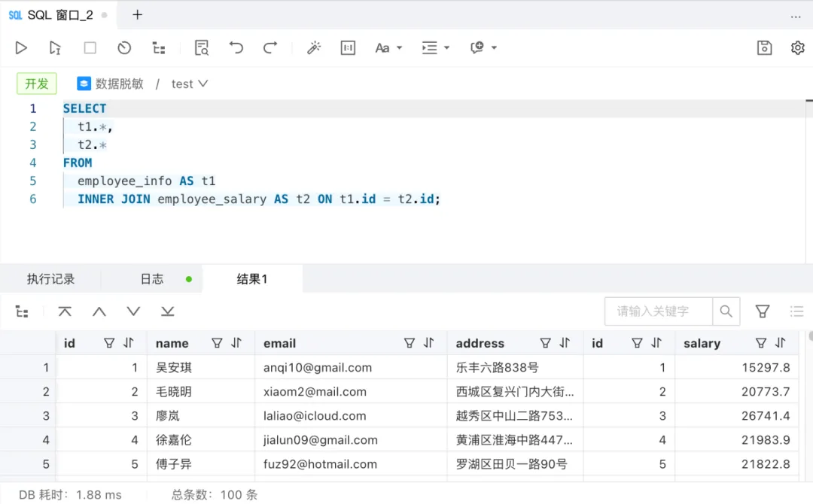Open editor settings gear
This screenshot has height=504, width=813.
coord(797,47)
